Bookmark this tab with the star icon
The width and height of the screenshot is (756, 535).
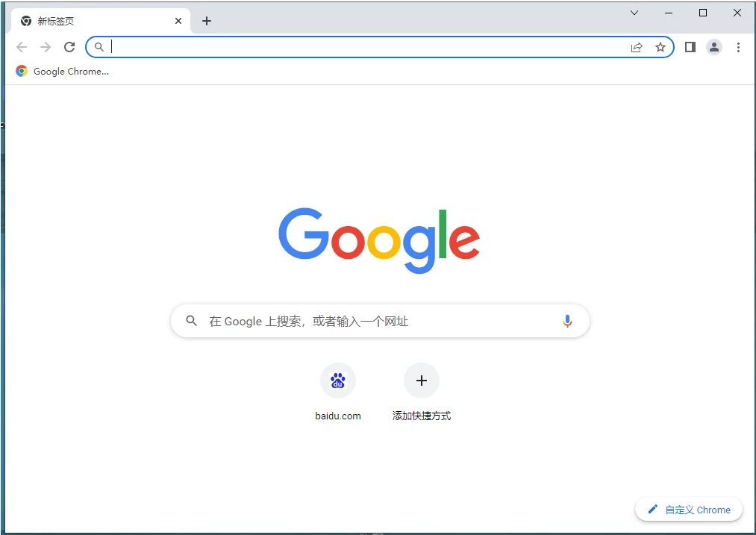tap(660, 47)
